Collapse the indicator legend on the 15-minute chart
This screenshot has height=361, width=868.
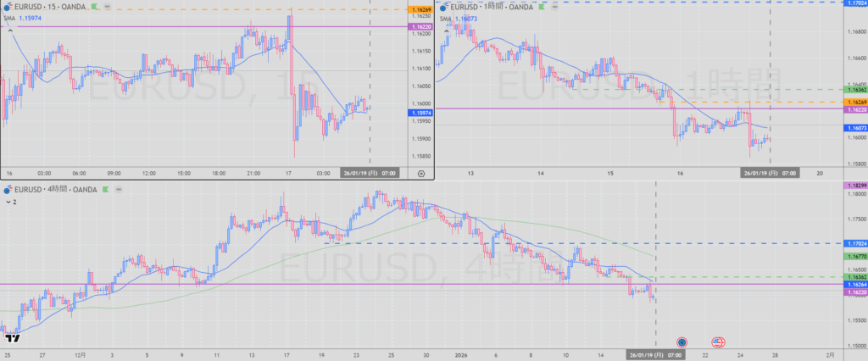pyautogui.click(x=9, y=30)
